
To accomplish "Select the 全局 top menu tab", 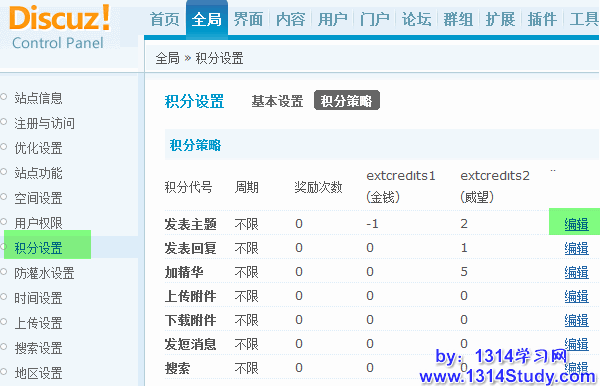I will [x=207, y=19].
